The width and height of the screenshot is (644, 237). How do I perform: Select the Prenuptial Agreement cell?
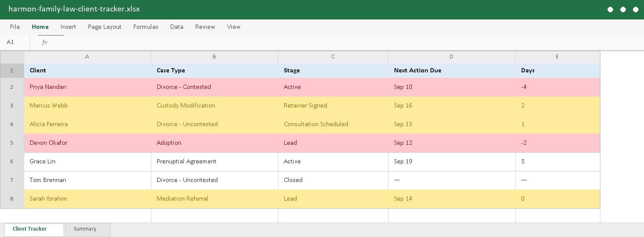pyautogui.click(x=214, y=162)
